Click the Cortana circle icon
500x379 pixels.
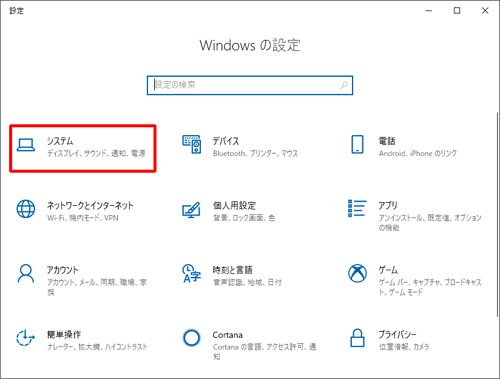pos(192,338)
